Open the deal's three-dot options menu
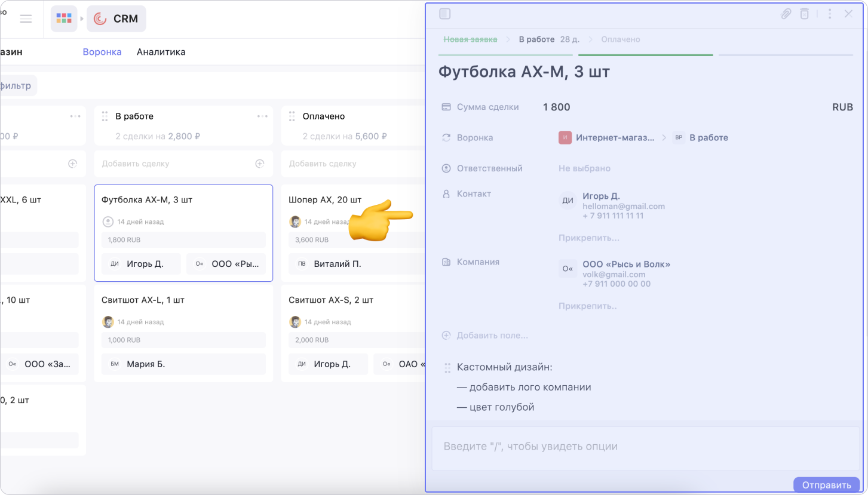The image size is (868, 495). coord(830,14)
